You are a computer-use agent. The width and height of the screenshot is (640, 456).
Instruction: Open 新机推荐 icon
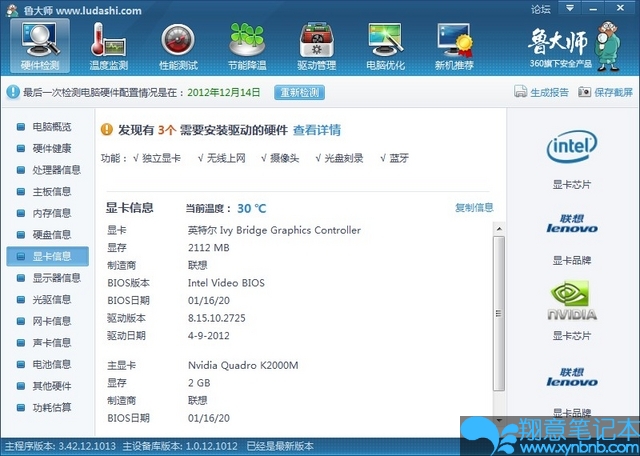[454, 40]
